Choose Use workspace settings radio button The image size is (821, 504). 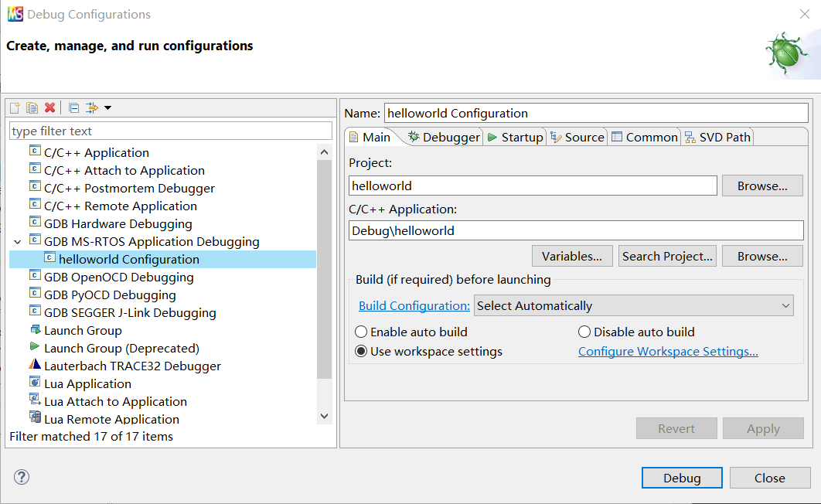point(361,352)
